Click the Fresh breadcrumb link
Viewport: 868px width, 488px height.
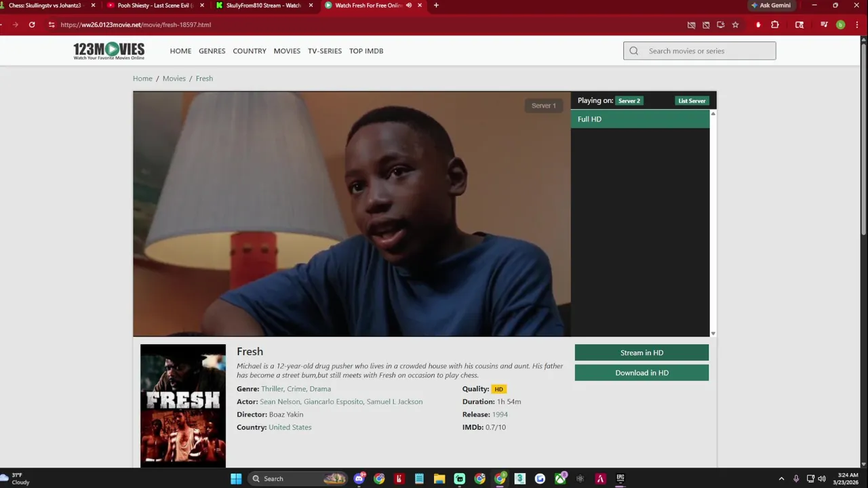[204, 79]
